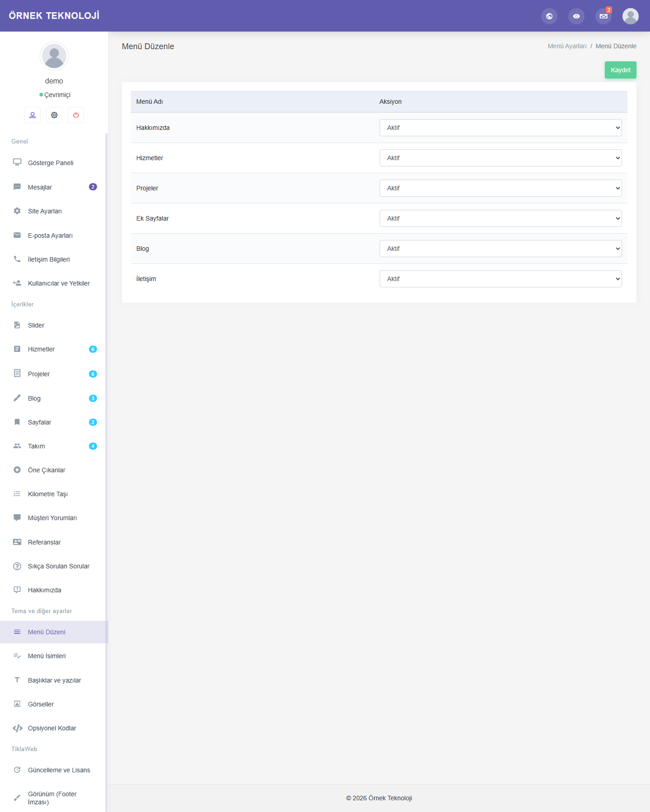The width and height of the screenshot is (650, 812).
Task: Open Kullanıcılar ve Yetkiler menu item
Action: (x=54, y=283)
